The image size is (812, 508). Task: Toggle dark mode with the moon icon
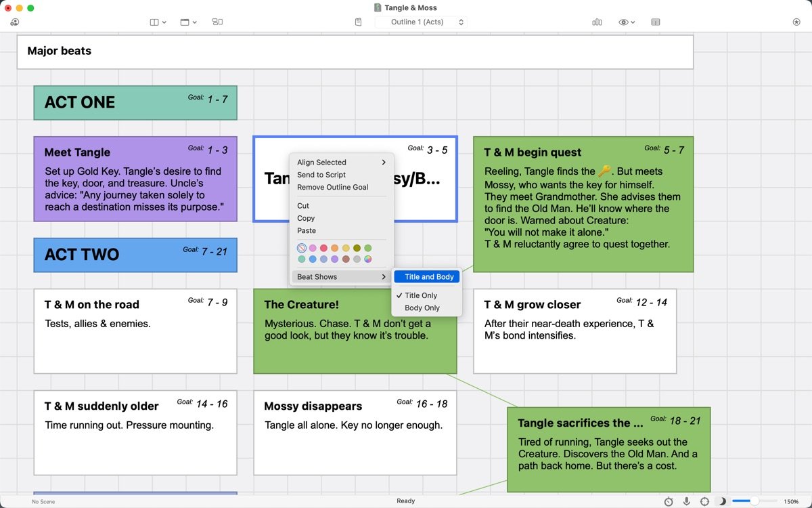point(722,501)
